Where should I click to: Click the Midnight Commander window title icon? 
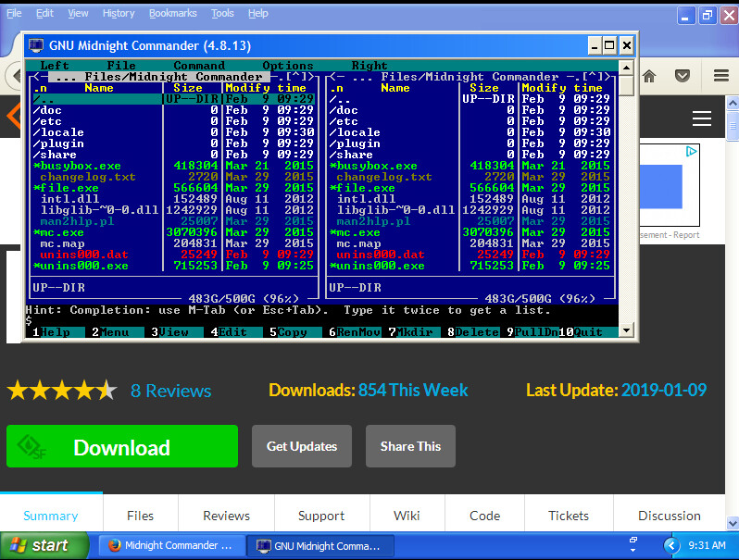[36, 45]
